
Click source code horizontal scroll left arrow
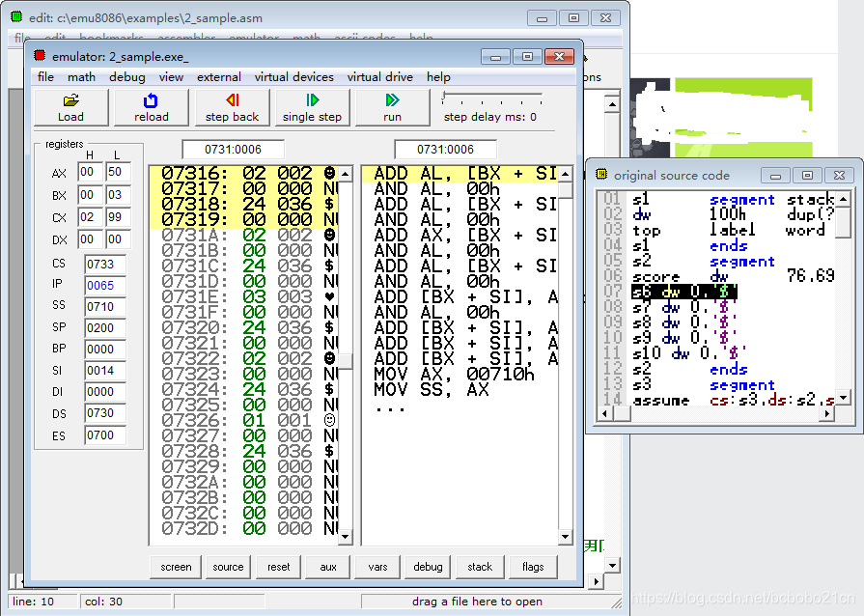tap(605, 413)
